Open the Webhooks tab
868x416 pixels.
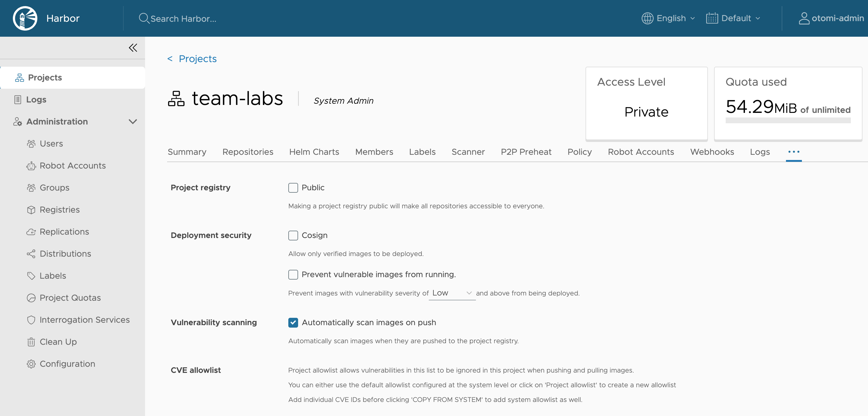tap(712, 152)
